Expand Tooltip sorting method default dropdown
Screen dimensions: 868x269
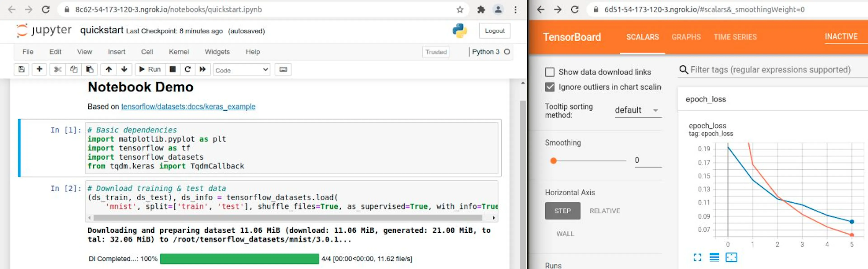pos(638,110)
